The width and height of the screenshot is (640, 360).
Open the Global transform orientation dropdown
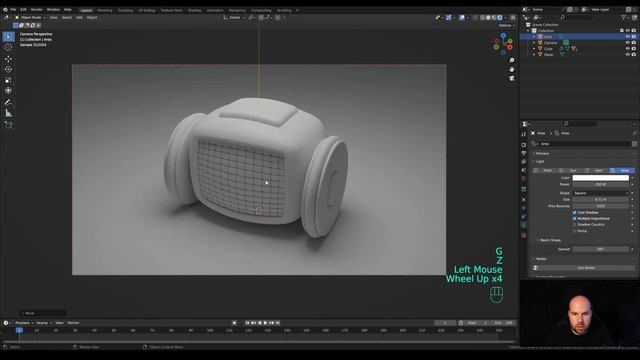pos(234,18)
